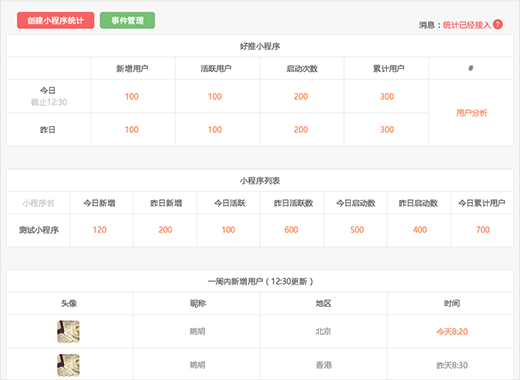
Task: Open the avatar in the 香港 row
Action: pyautogui.click(x=68, y=365)
